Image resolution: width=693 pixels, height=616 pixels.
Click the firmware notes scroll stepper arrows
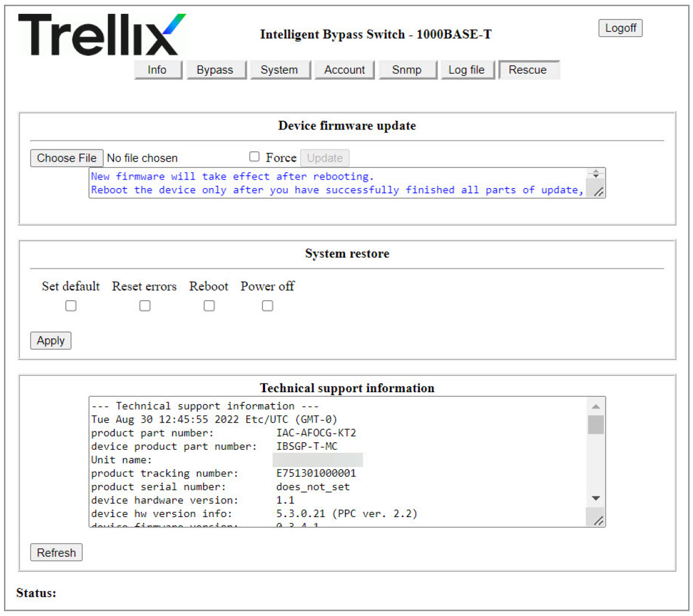(x=596, y=173)
